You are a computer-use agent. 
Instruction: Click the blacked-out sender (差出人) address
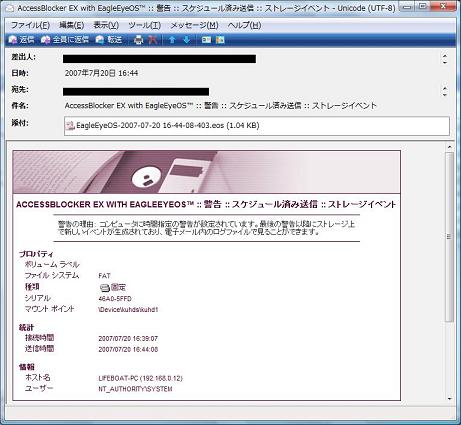click(159, 59)
